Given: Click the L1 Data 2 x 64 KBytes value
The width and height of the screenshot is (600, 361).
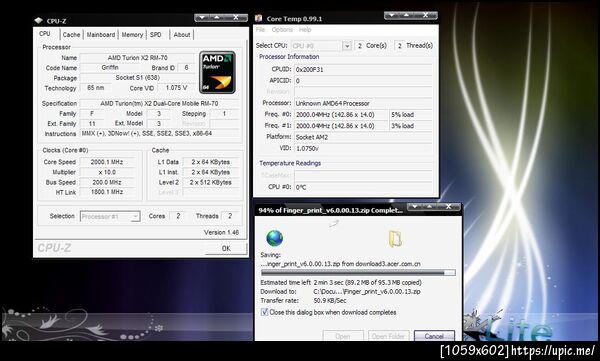Looking at the screenshot, I should pos(211,162).
